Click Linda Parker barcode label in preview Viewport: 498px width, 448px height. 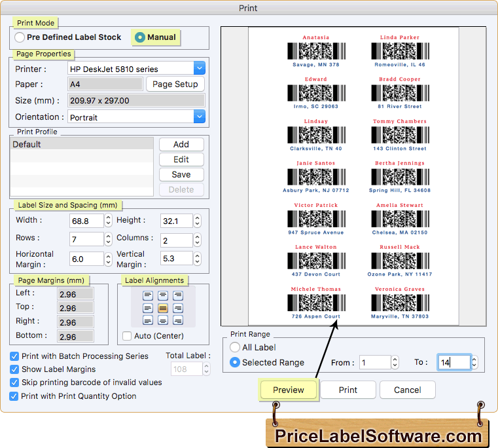pos(400,51)
